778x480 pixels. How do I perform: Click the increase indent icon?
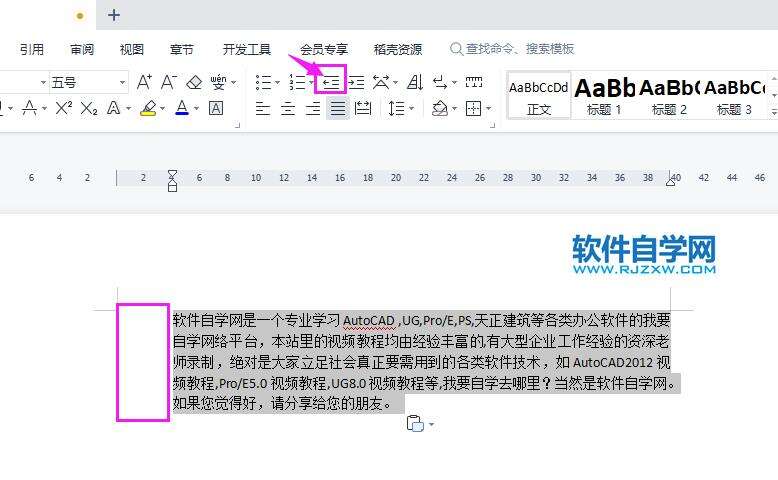click(x=356, y=82)
